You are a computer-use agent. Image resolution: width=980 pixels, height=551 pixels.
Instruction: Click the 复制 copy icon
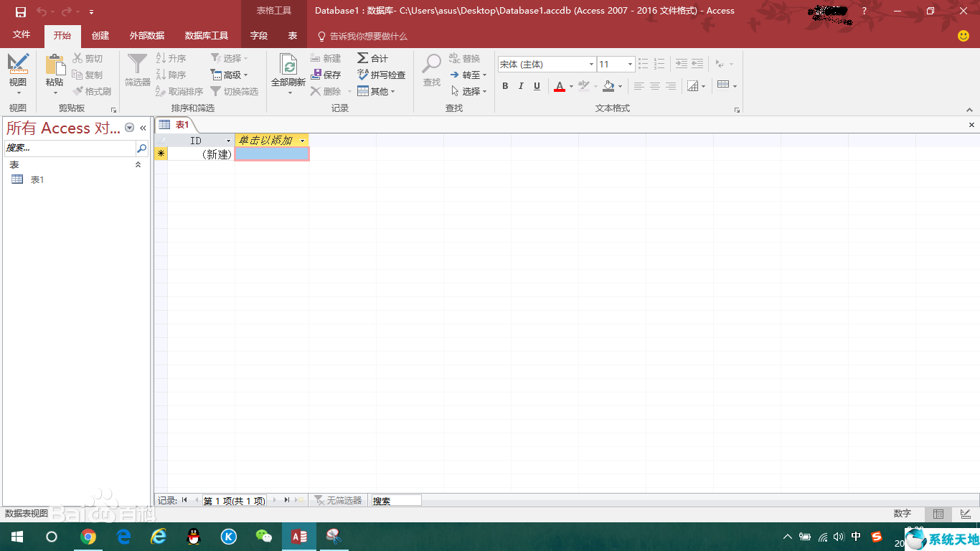point(77,75)
